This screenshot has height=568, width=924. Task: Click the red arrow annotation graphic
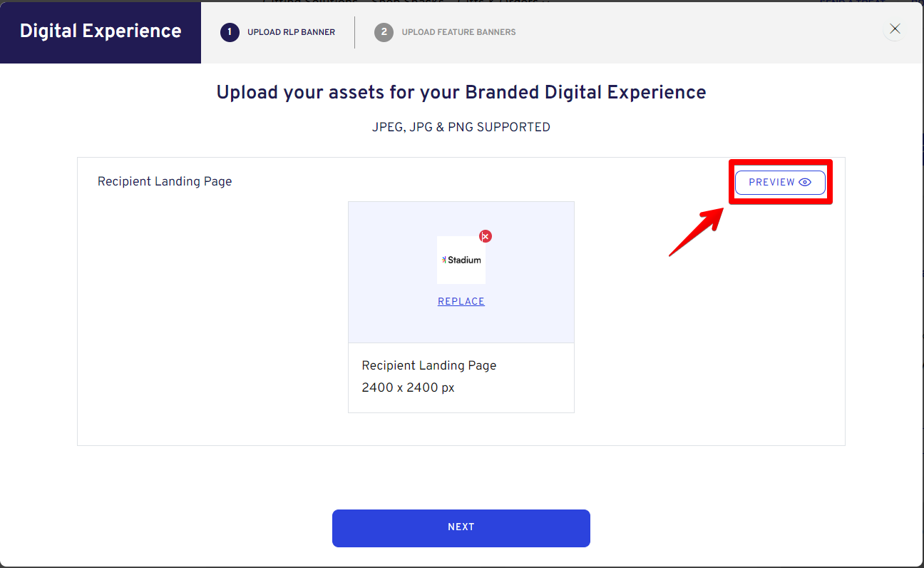(696, 231)
